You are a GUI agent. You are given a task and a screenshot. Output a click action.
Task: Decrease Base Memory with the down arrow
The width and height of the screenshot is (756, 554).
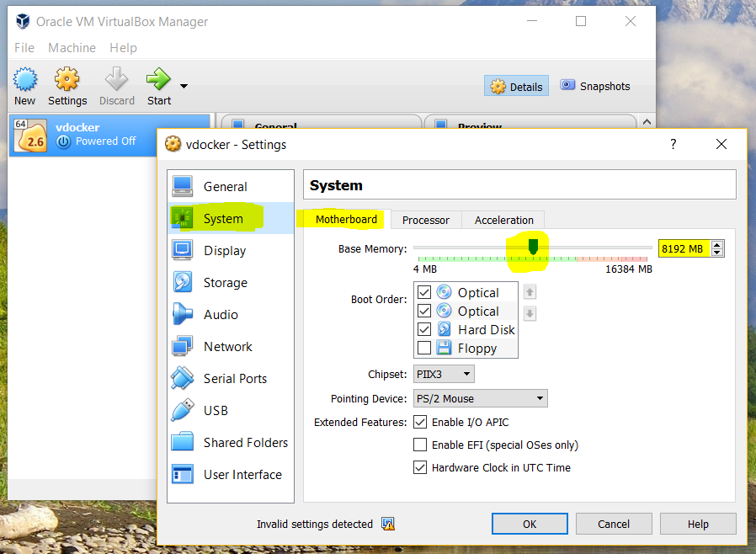(x=717, y=253)
